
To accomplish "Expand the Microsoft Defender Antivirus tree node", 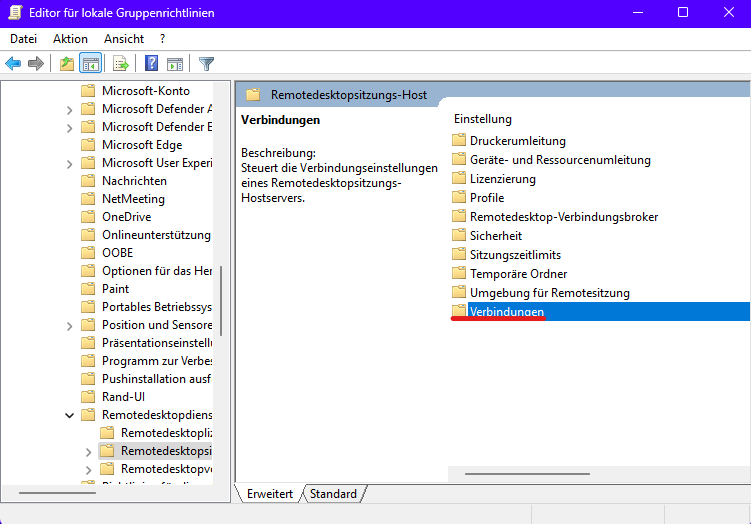I will click(69, 109).
